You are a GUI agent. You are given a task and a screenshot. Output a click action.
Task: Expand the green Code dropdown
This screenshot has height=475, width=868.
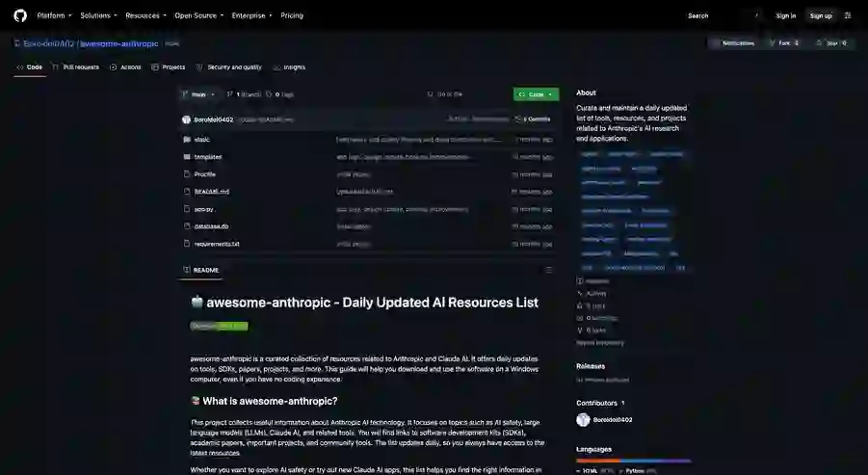(x=536, y=94)
